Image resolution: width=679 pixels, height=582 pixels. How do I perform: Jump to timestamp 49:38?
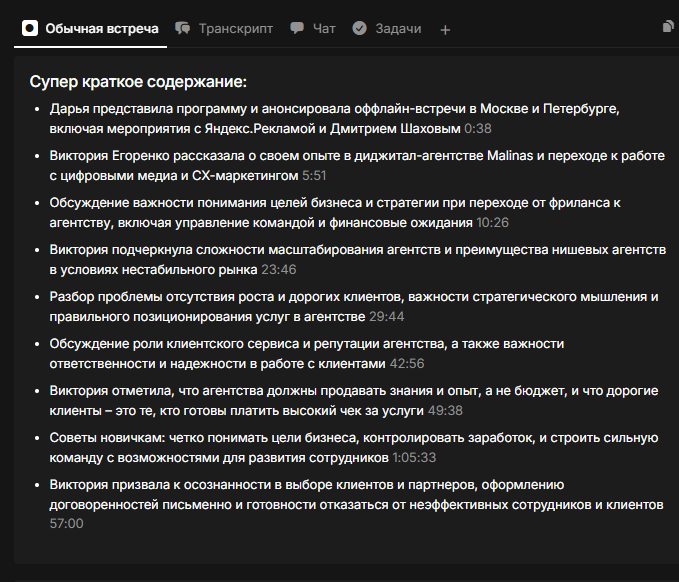pos(445,411)
